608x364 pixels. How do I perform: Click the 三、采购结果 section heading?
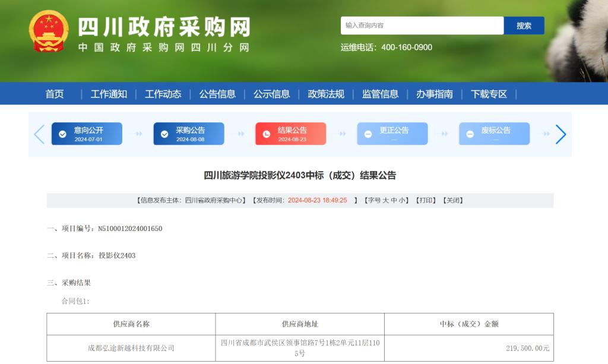click(69, 283)
